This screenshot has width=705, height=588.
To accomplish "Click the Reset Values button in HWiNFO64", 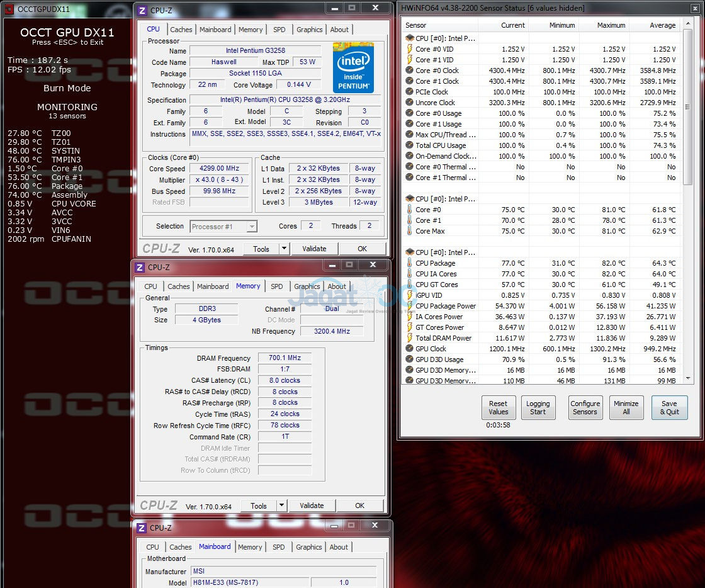I will pyautogui.click(x=498, y=407).
